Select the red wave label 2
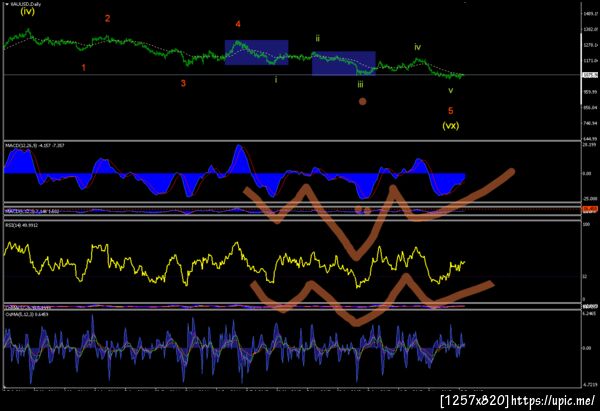Image resolution: width=600 pixels, height=411 pixels. [x=108, y=18]
